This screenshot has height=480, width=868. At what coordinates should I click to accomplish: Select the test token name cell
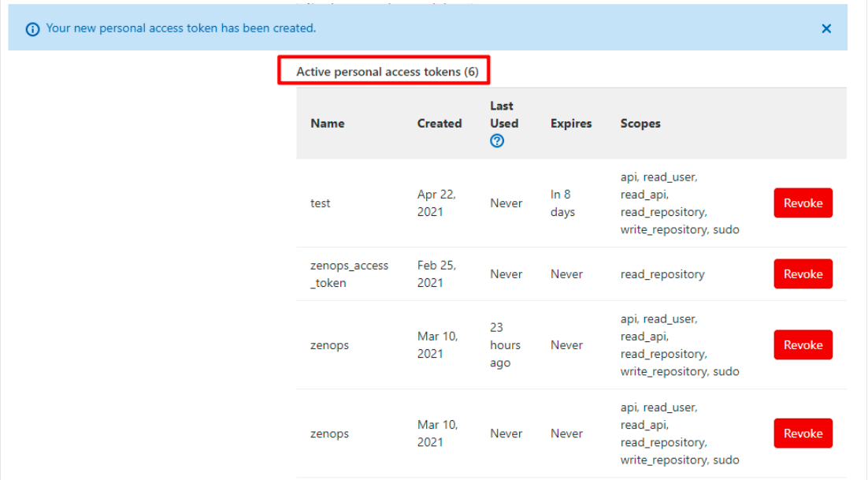click(321, 203)
